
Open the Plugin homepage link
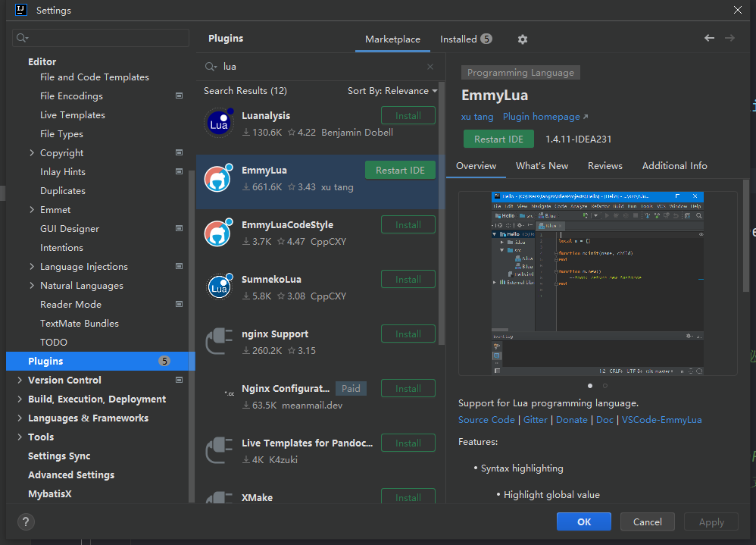tap(545, 117)
